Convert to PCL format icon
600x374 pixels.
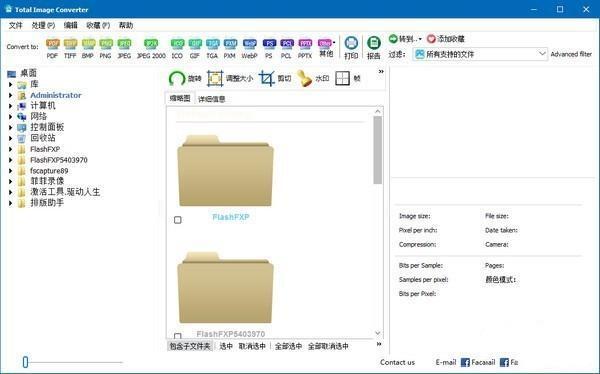click(x=286, y=48)
